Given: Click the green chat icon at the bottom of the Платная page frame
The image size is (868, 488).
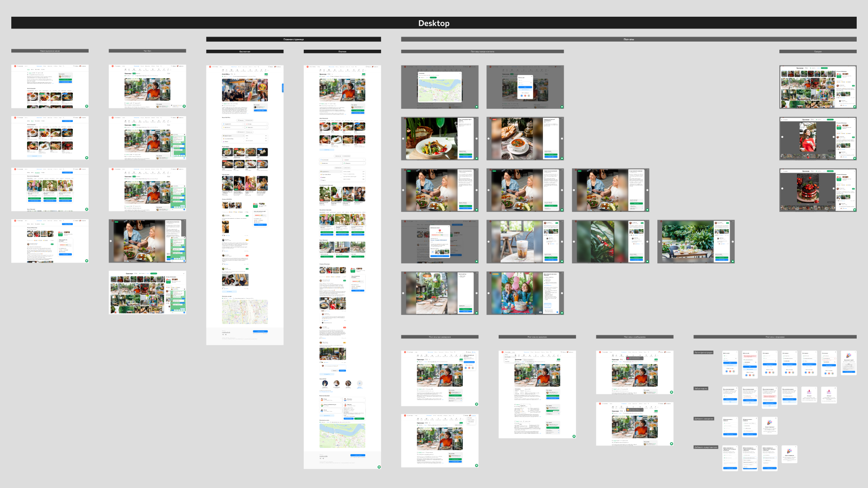Looking at the screenshot, I should [379, 467].
